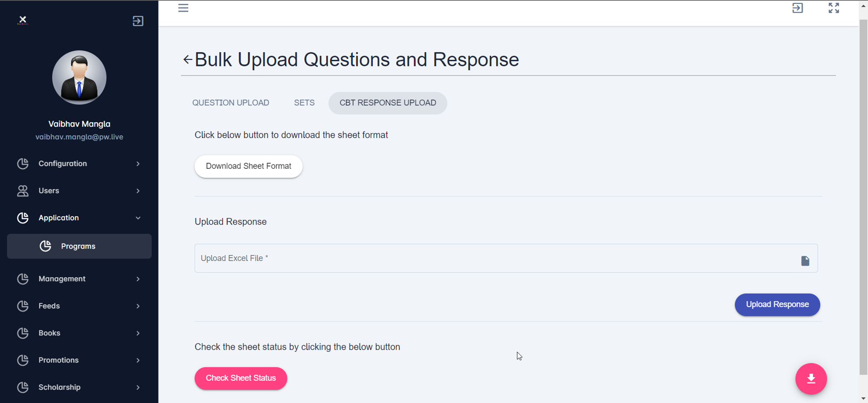
Task: Expand the Users sidebar section
Action: [79, 191]
